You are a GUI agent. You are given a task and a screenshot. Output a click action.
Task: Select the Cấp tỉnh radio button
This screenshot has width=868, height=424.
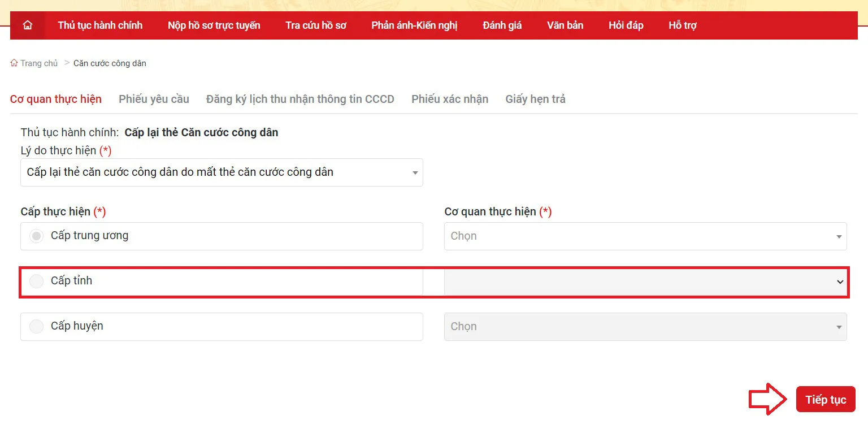36,281
